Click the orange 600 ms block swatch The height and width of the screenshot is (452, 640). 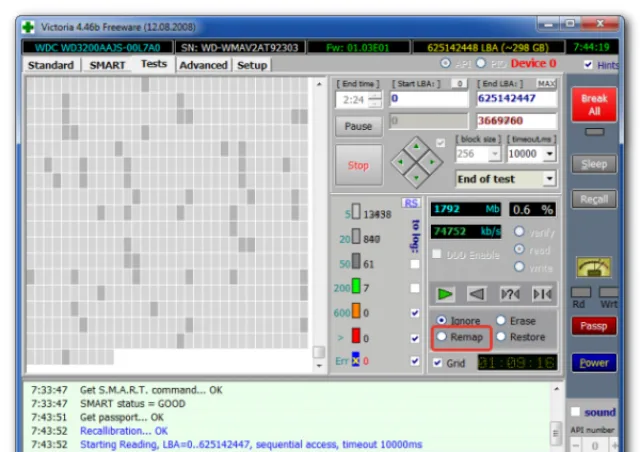pos(356,311)
